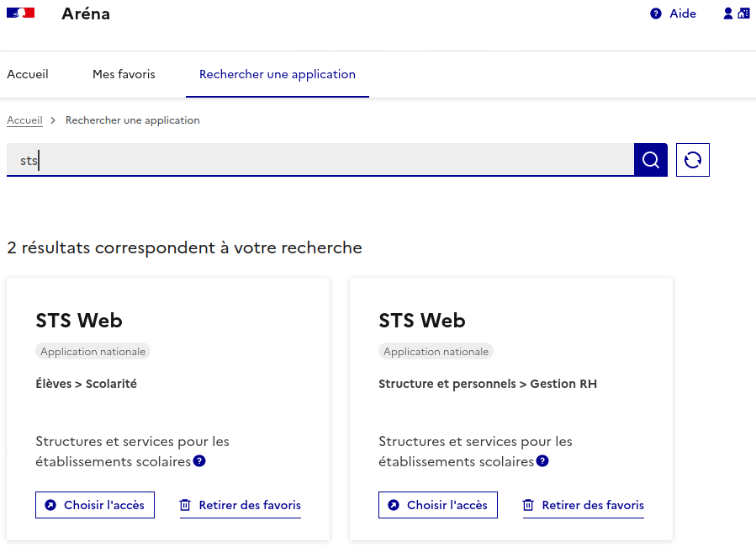This screenshot has width=756, height=558.
Task: Select the Rechercher une application tab
Action: [x=277, y=74]
